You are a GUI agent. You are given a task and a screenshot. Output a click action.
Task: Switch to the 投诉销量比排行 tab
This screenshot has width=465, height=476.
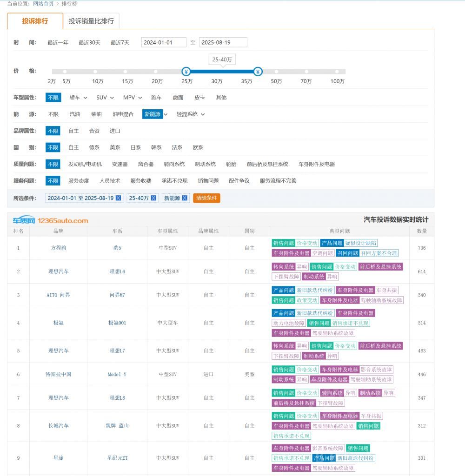(x=91, y=21)
